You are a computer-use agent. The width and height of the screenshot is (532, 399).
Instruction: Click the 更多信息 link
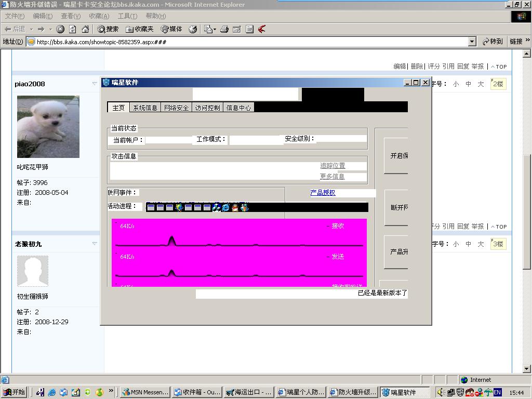(x=332, y=177)
